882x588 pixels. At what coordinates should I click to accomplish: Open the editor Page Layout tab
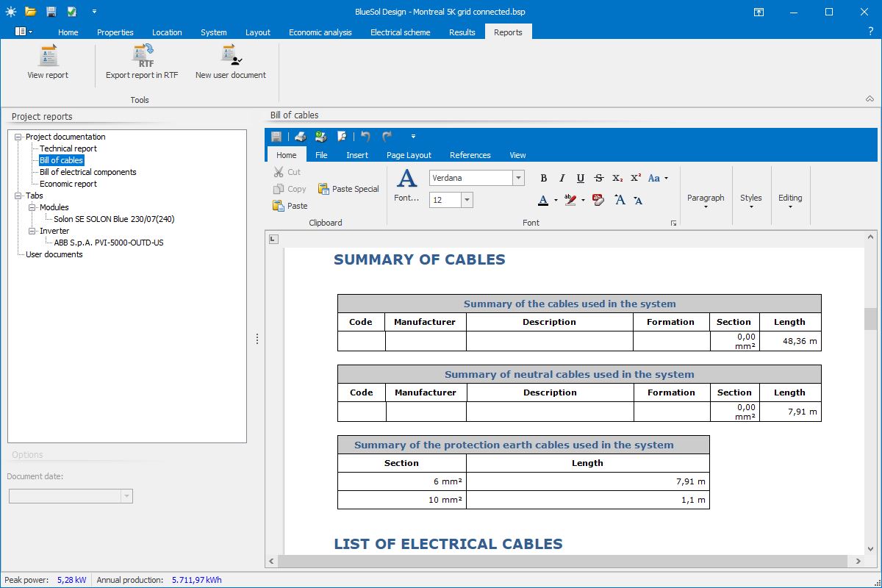(409, 155)
